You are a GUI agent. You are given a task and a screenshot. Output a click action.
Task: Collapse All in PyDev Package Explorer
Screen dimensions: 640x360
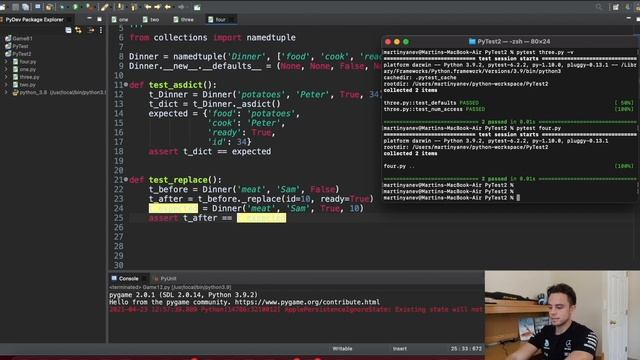(68, 30)
